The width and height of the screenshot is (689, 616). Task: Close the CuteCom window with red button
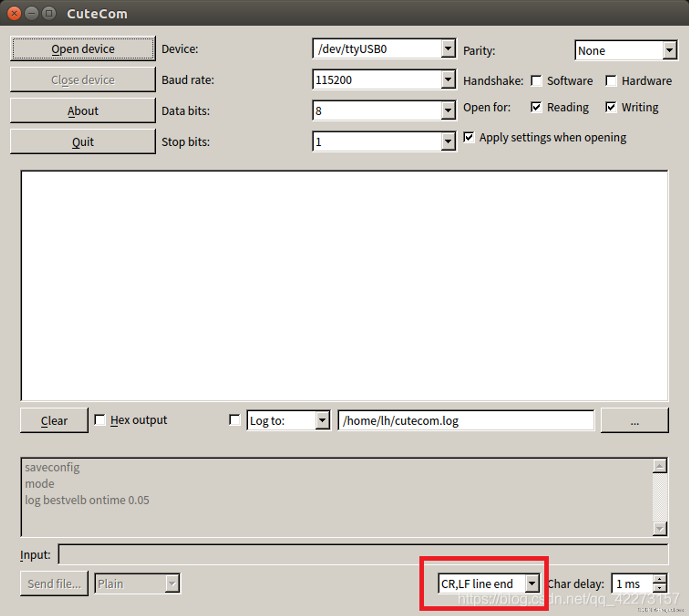point(14,13)
